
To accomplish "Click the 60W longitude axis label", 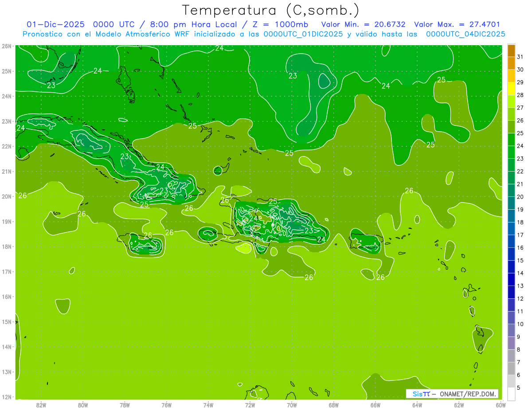I will (501, 404).
